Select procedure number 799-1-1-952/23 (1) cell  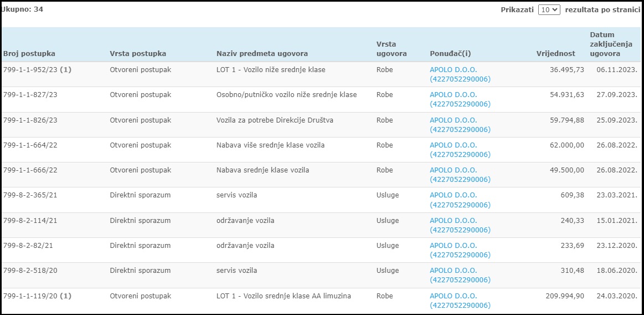tap(37, 70)
